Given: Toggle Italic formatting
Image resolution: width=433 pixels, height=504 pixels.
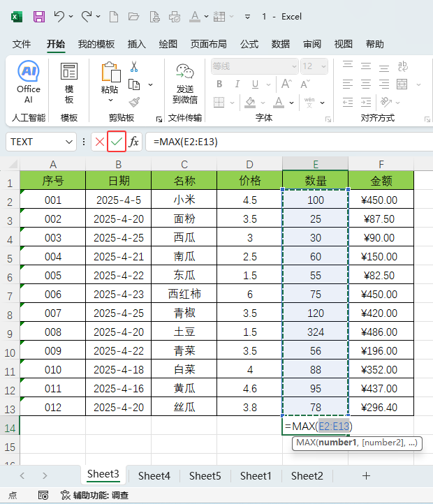Looking at the screenshot, I should [x=237, y=84].
